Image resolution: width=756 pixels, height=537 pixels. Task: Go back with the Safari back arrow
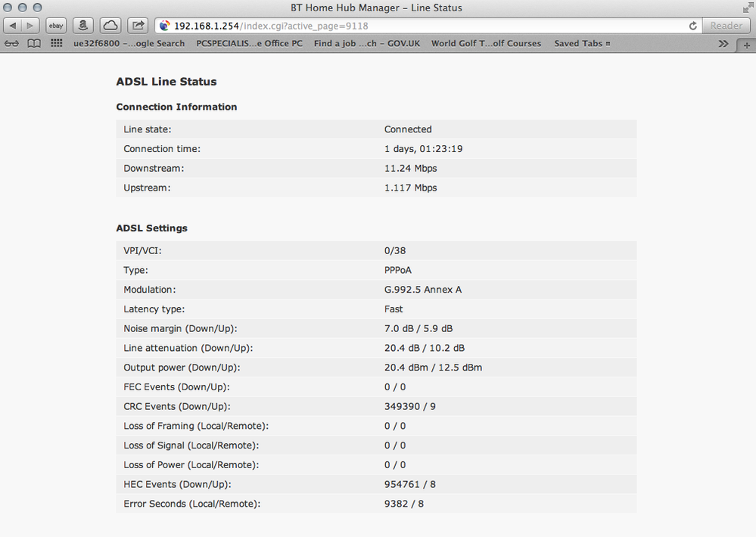(13, 26)
